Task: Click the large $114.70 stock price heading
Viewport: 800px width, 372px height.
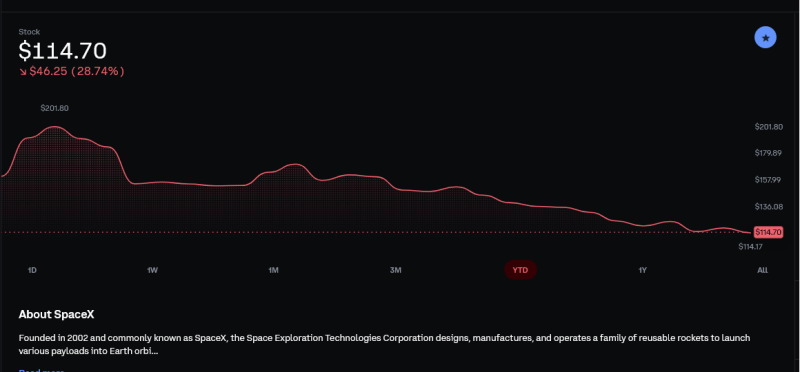Action: pos(63,51)
